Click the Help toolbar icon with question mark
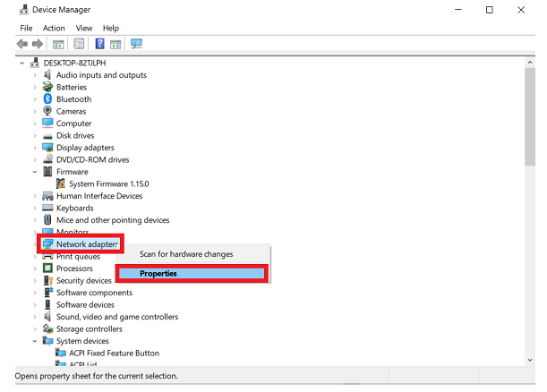The width and height of the screenshot is (547, 392). point(100,44)
